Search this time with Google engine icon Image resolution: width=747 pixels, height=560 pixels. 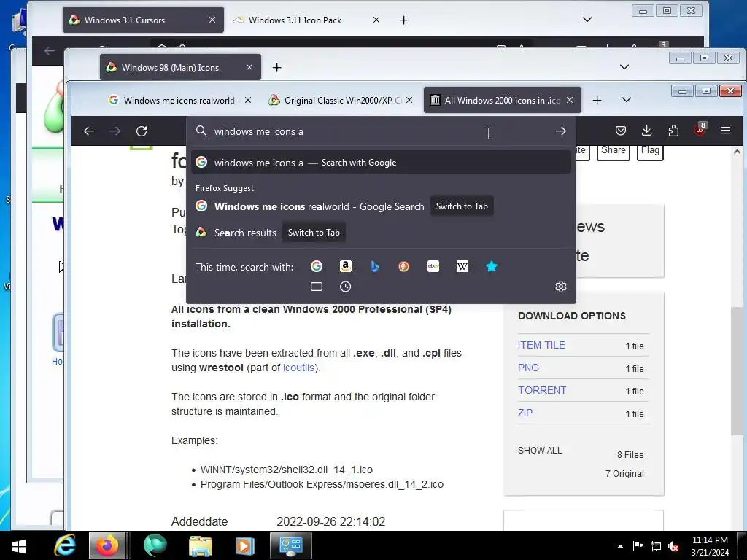pyautogui.click(x=317, y=267)
